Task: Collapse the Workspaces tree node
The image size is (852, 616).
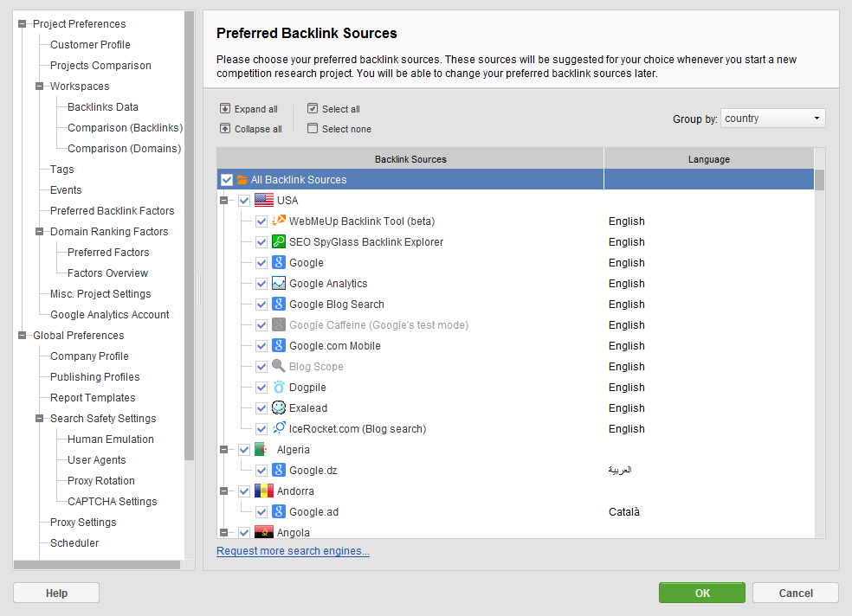Action: click(x=39, y=87)
